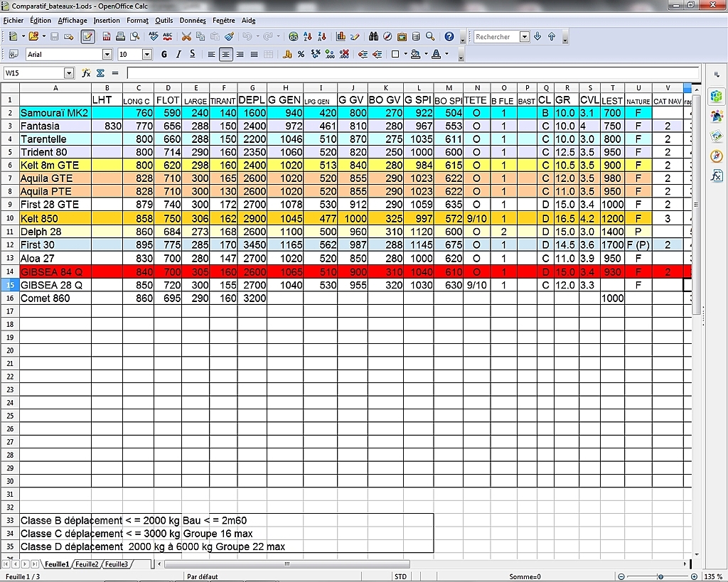The width and height of the screenshot is (728, 582).
Task: Toggle the Gallery toolbar icon
Action: [x=402, y=36]
